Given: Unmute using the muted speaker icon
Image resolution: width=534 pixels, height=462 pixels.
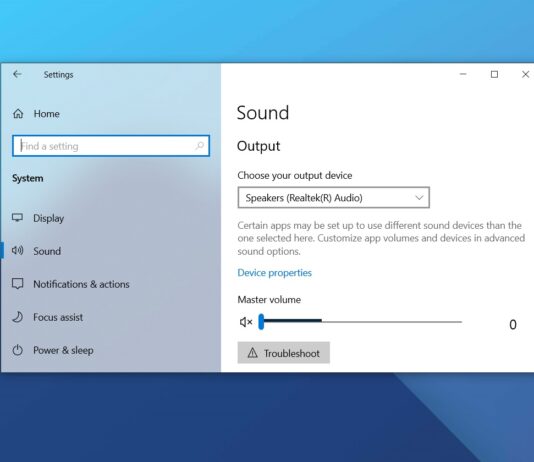Looking at the screenshot, I should tap(246, 322).
